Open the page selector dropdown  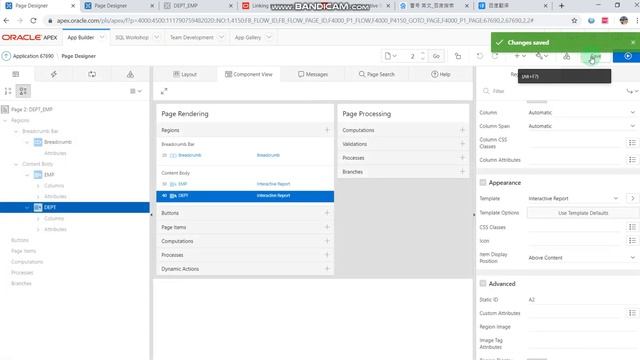point(390,56)
